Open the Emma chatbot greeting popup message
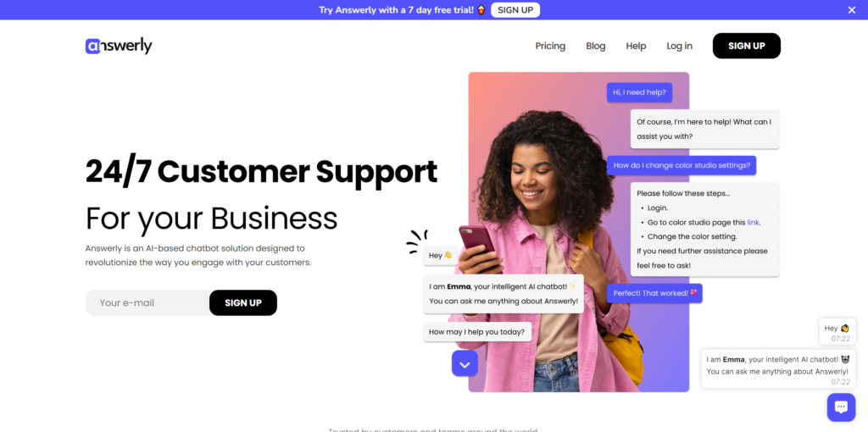Viewport: 868px width, 432px height. click(778, 369)
